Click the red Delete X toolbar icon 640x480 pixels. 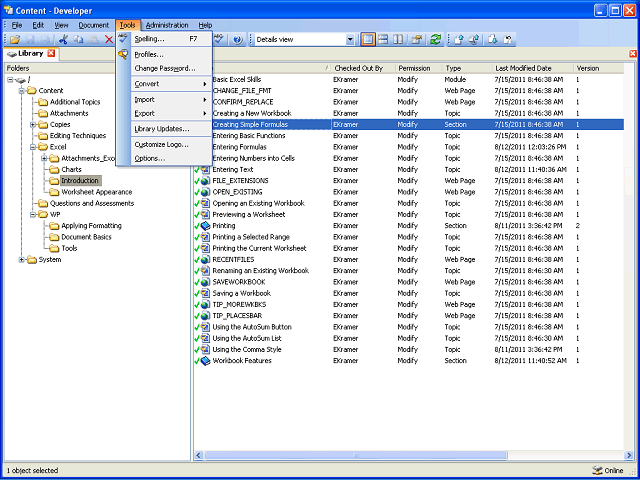[109, 40]
